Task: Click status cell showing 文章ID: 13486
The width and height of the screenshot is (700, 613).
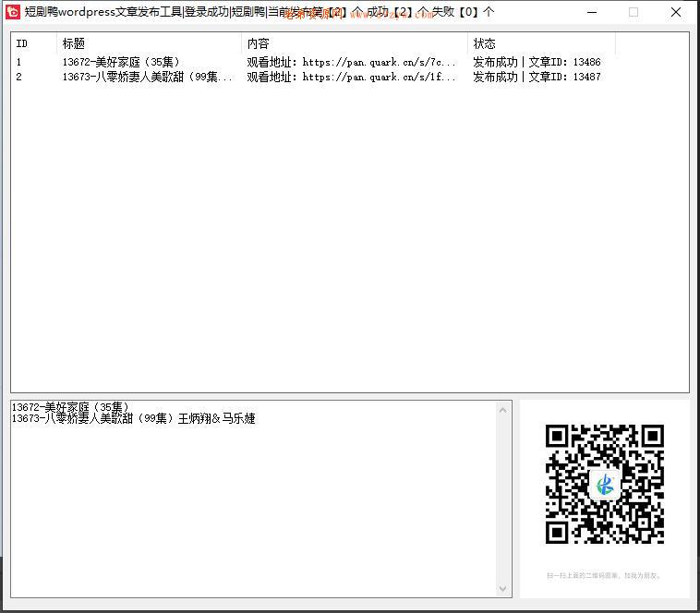Action: click(x=537, y=62)
